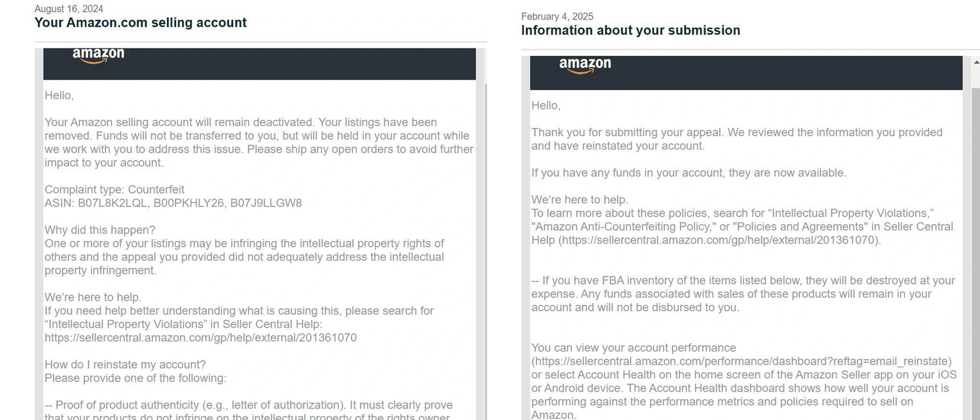Click the 'Why did this happen?' text
The width and height of the screenshot is (980, 420).
[x=100, y=230]
